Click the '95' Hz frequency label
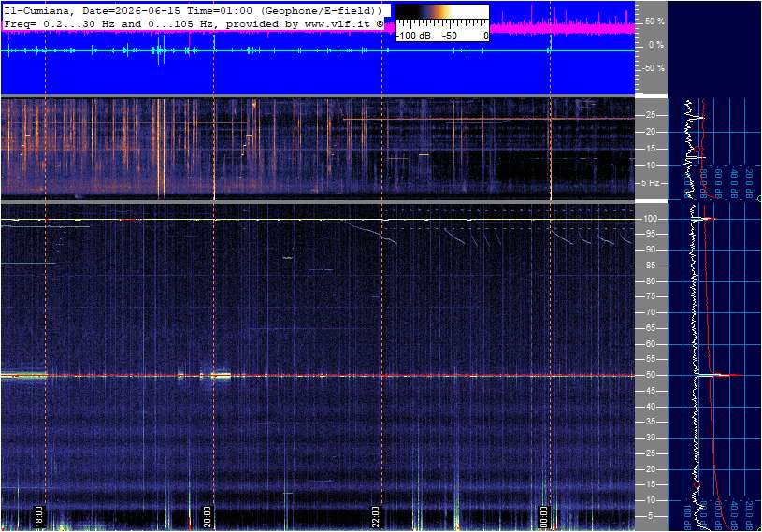 (650, 234)
